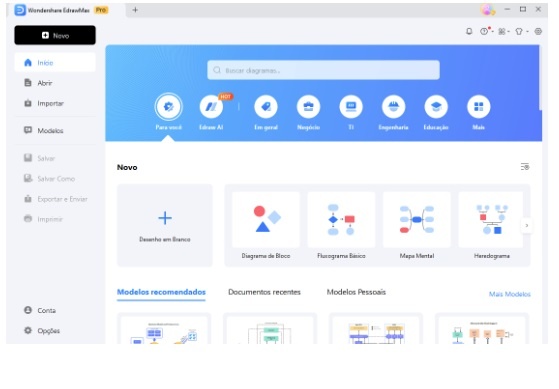Open the Mapa Mental template thumbnail
The width and height of the screenshot is (559, 389).
click(417, 220)
